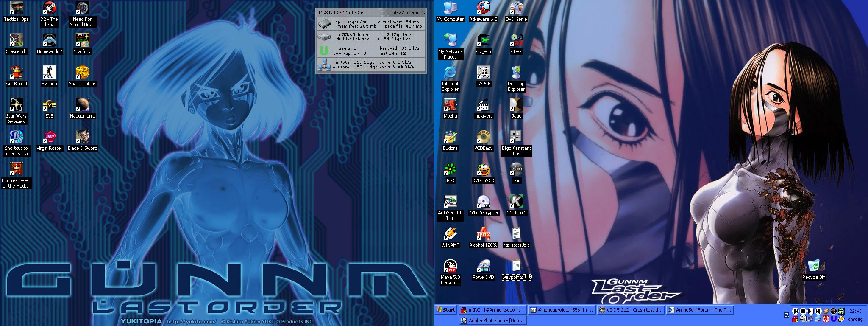868x326 pixels.
Task: Select the waypoints.txt file icon
Action: point(516,270)
